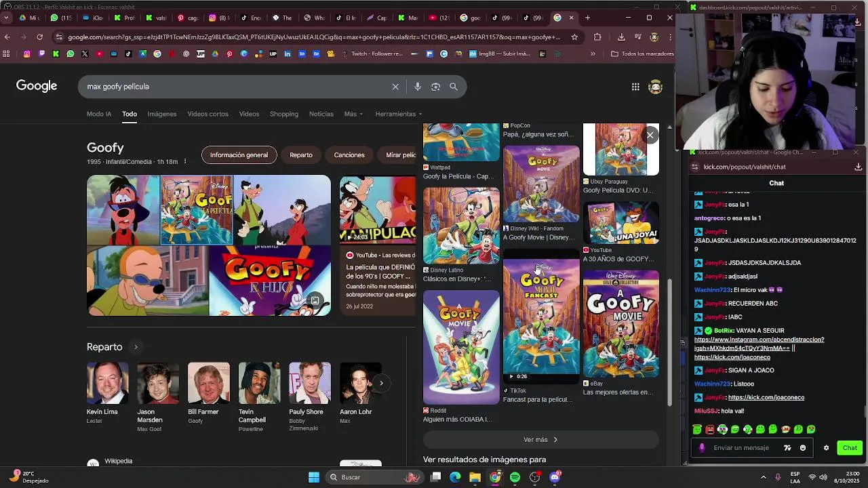Bookmark this page with star icon
The image size is (868, 488).
click(x=574, y=37)
